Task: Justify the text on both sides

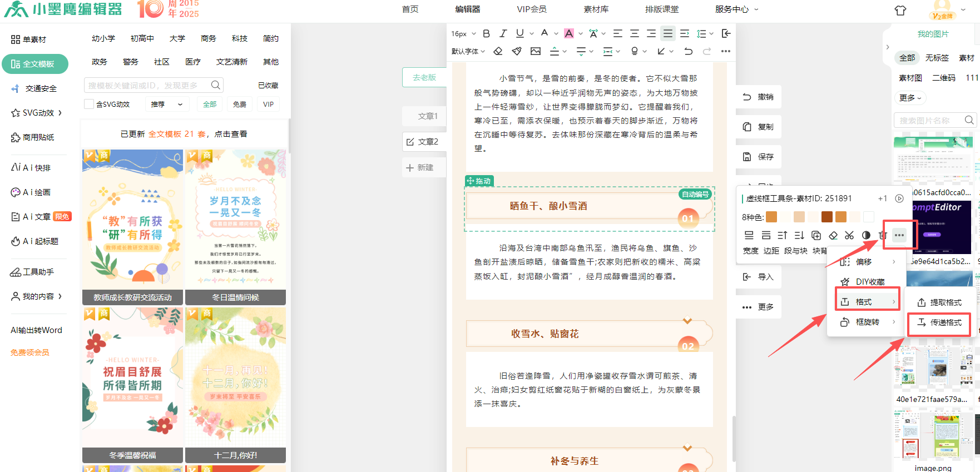Action: [x=668, y=33]
